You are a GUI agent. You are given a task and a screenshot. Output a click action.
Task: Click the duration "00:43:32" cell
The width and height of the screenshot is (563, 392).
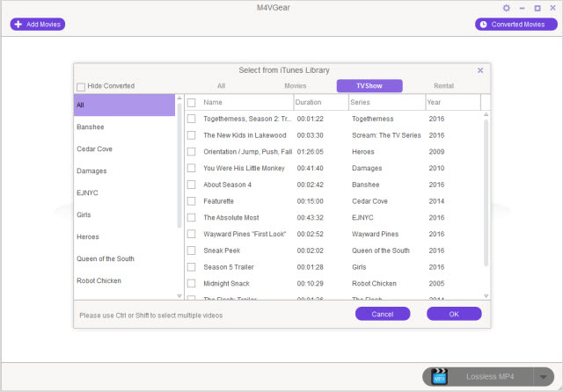[x=311, y=218]
